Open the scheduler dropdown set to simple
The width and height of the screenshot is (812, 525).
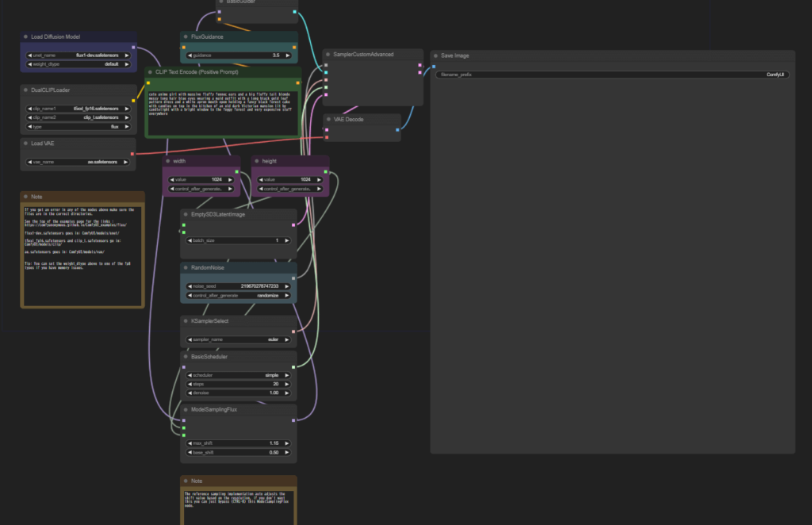click(x=239, y=375)
